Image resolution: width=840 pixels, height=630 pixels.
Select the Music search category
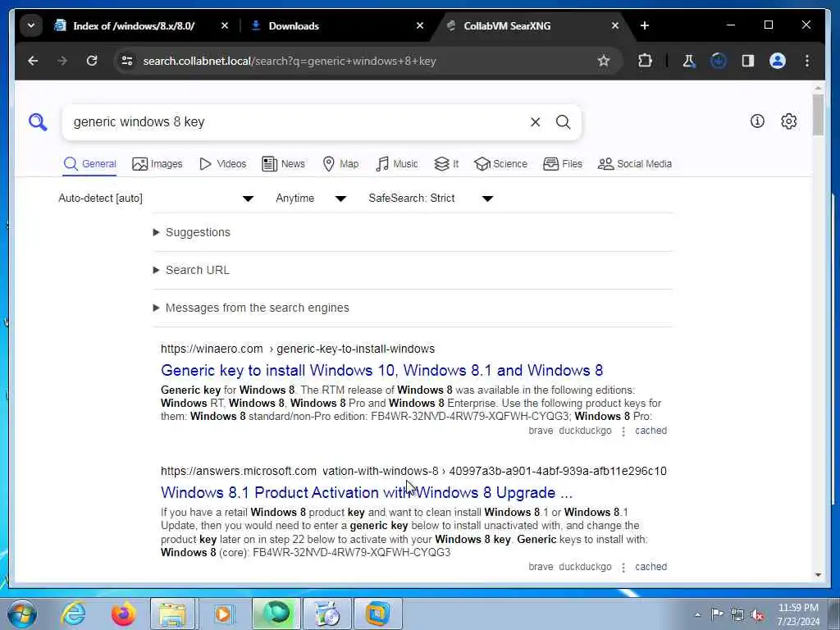pyautogui.click(x=397, y=164)
